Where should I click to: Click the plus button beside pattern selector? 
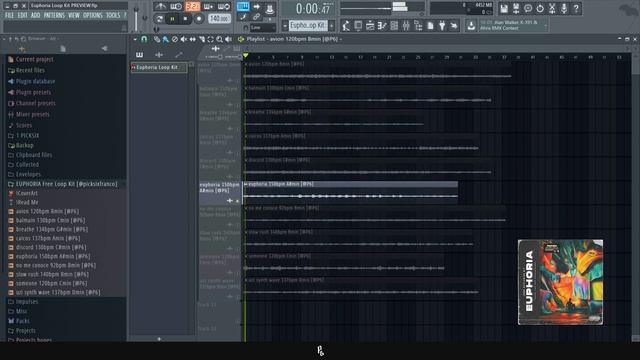pos(332,26)
